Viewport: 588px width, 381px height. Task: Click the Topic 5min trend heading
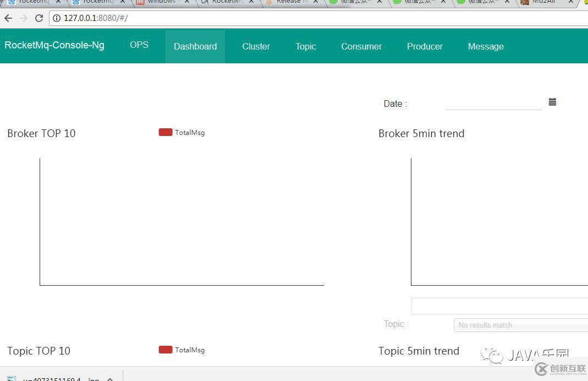(x=419, y=351)
